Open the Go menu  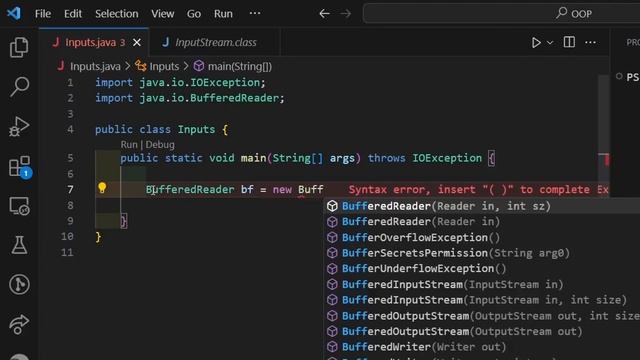coord(194,13)
